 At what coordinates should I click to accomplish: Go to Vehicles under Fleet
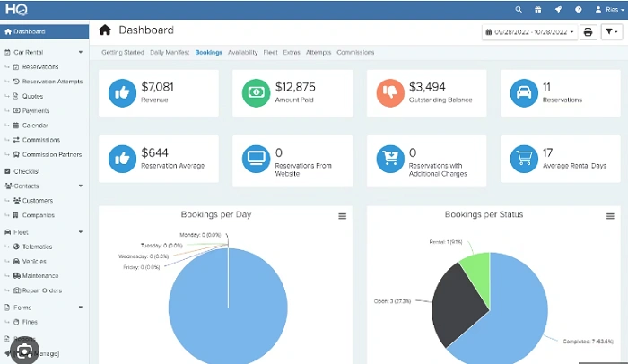coord(35,261)
